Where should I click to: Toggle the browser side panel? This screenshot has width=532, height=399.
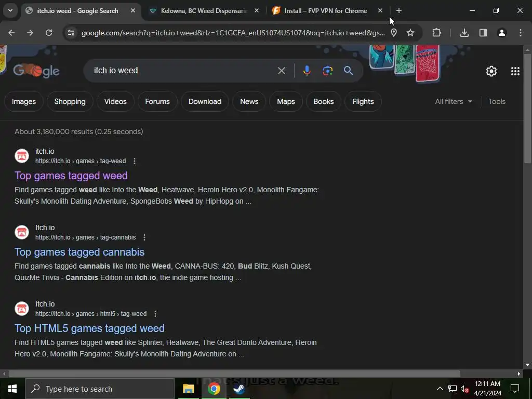coord(483,33)
